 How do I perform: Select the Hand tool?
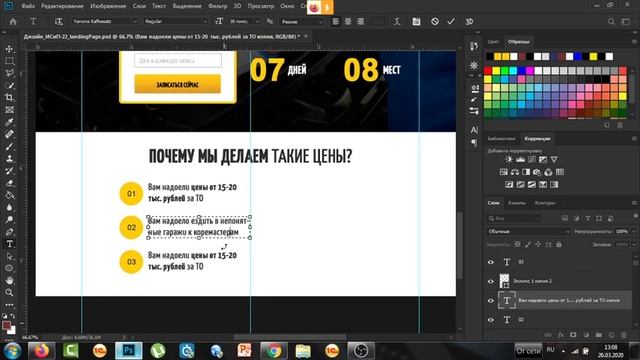pos(9,280)
